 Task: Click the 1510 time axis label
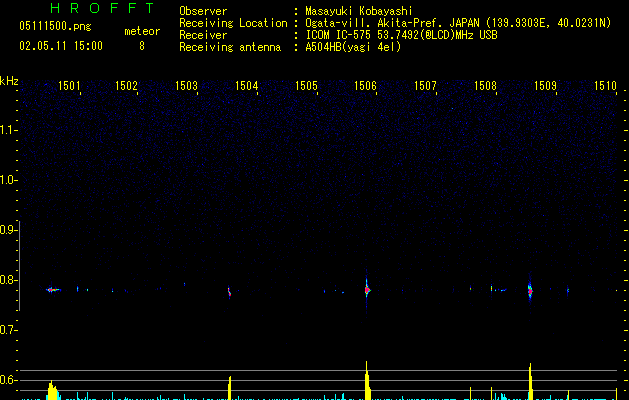coord(605,86)
